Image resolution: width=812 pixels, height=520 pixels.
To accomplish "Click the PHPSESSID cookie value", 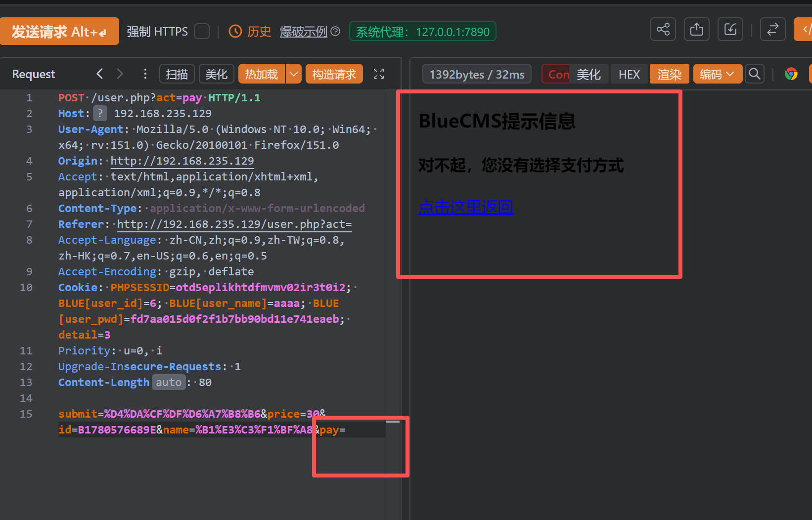I will point(261,288).
